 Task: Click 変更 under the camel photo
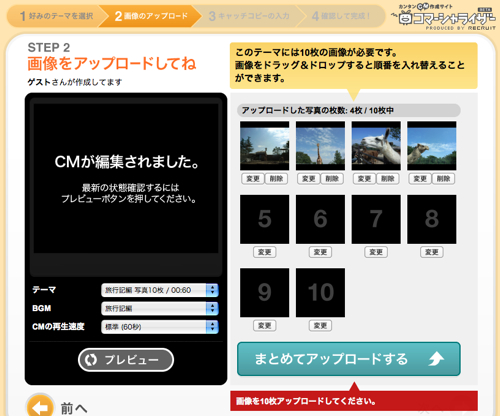coord(420,179)
